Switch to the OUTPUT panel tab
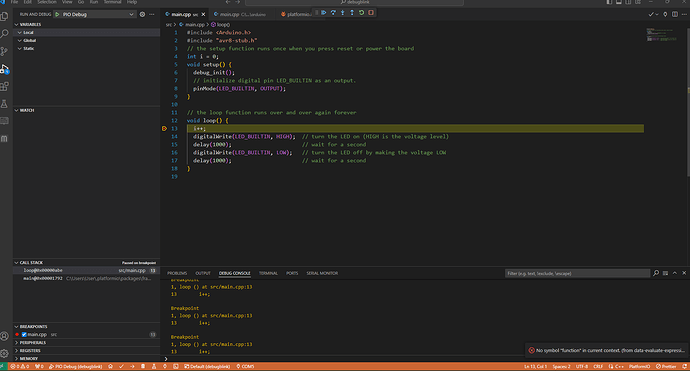Viewport: 690px width, 371px height. pyautogui.click(x=203, y=273)
